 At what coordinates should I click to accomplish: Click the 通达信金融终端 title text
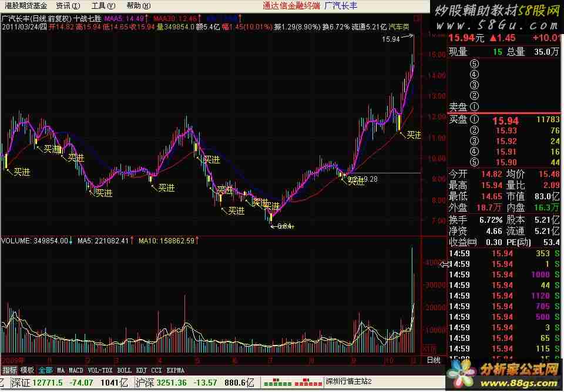click(x=291, y=6)
